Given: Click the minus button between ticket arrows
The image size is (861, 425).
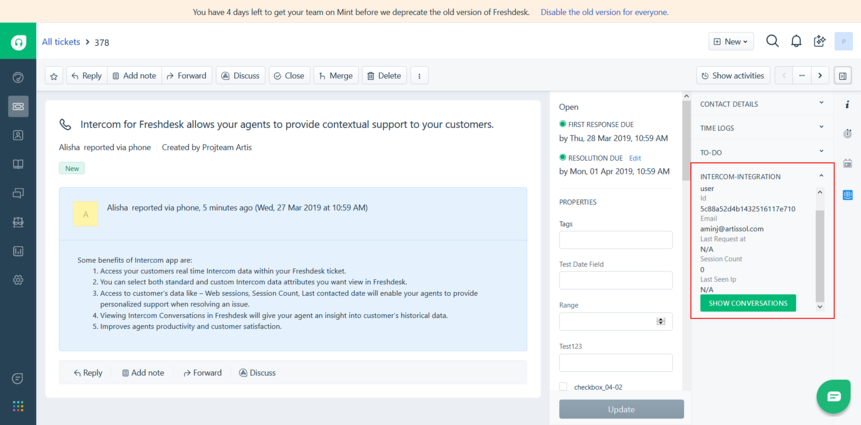Looking at the screenshot, I should [x=802, y=76].
